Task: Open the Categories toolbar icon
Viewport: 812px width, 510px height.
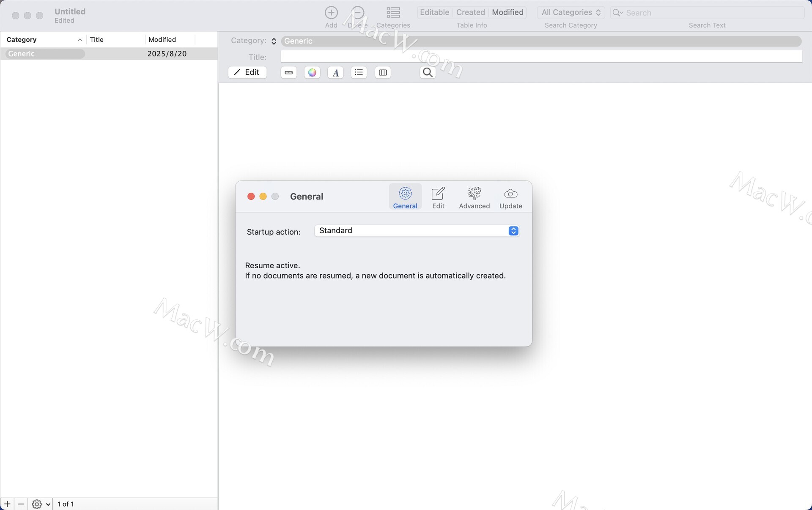Action: (393, 13)
